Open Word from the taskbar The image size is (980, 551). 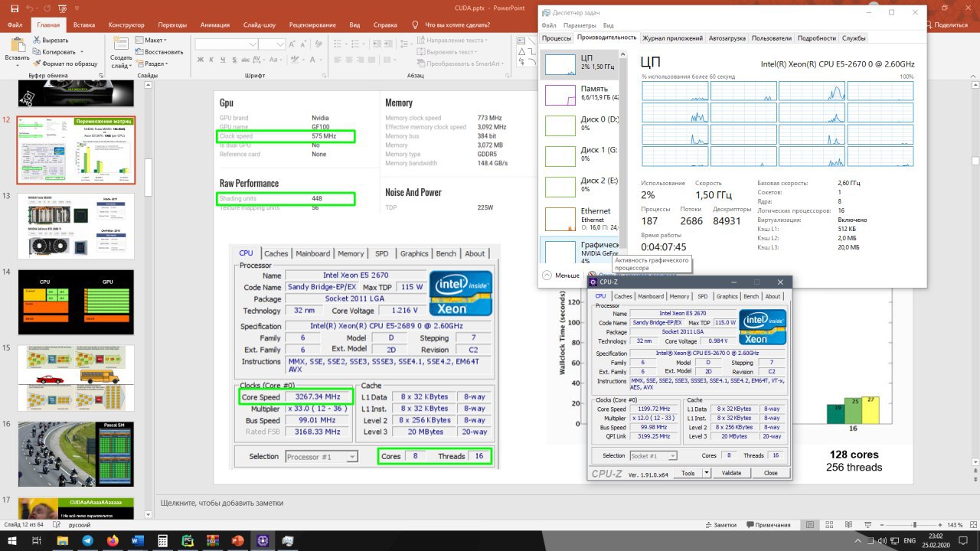[138, 540]
